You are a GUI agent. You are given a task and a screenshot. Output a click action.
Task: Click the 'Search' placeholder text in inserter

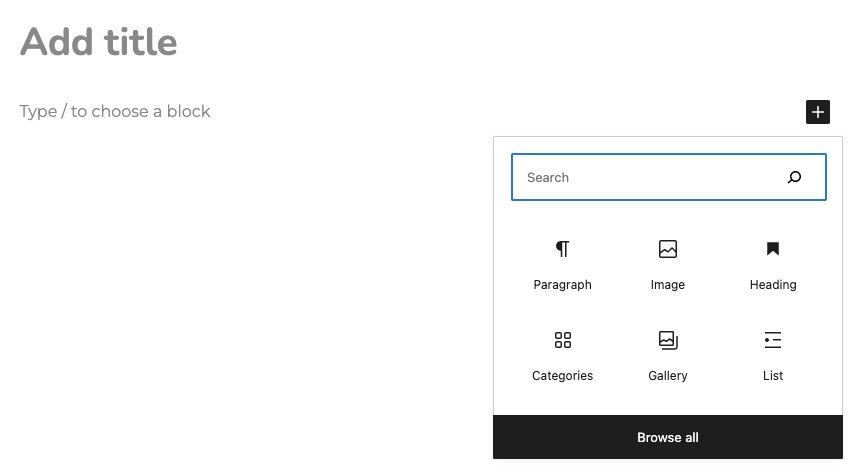[x=547, y=177]
